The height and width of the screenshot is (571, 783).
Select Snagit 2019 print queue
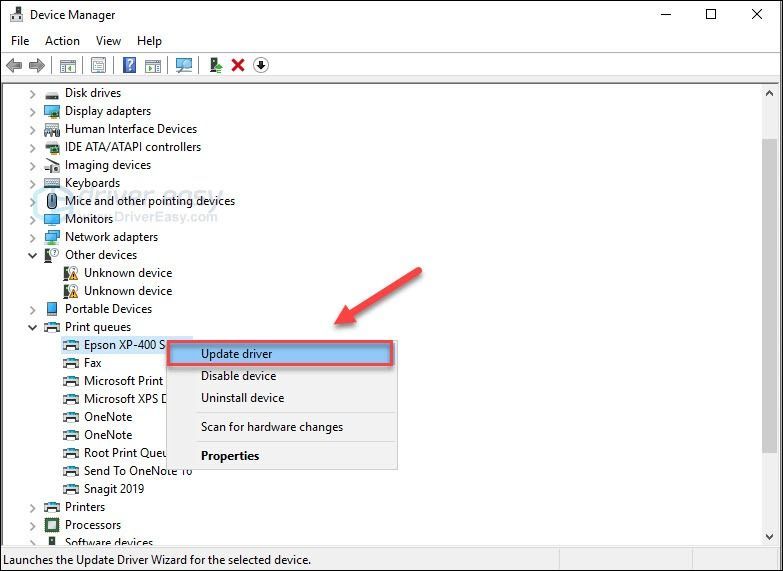coord(114,489)
